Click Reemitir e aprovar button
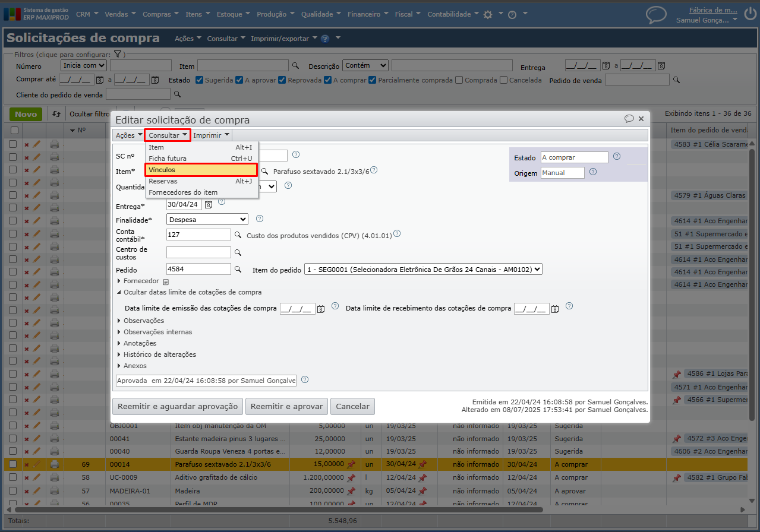The height and width of the screenshot is (532, 760). (x=286, y=407)
